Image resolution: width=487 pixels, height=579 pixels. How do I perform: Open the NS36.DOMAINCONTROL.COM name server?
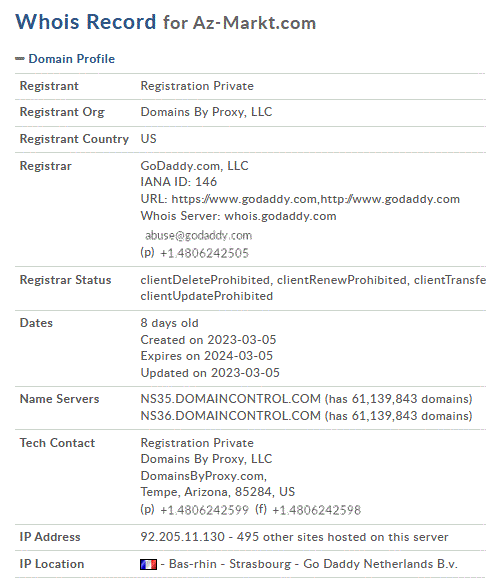230,416
